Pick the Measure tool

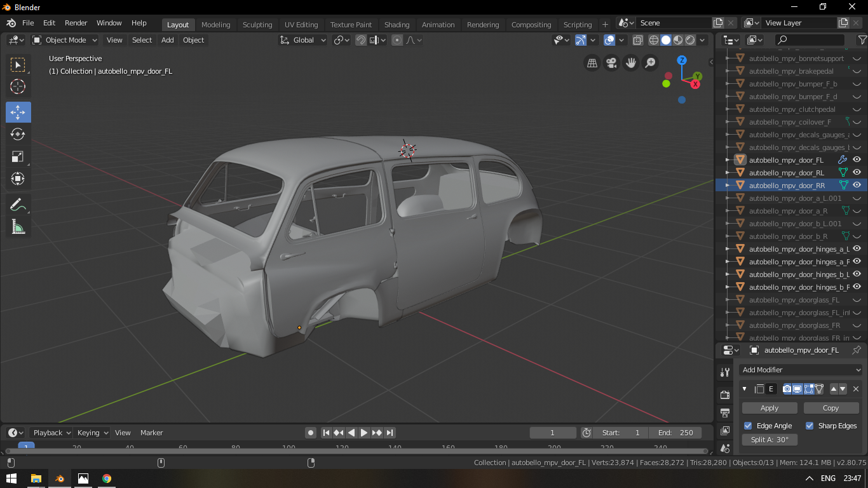click(x=18, y=227)
